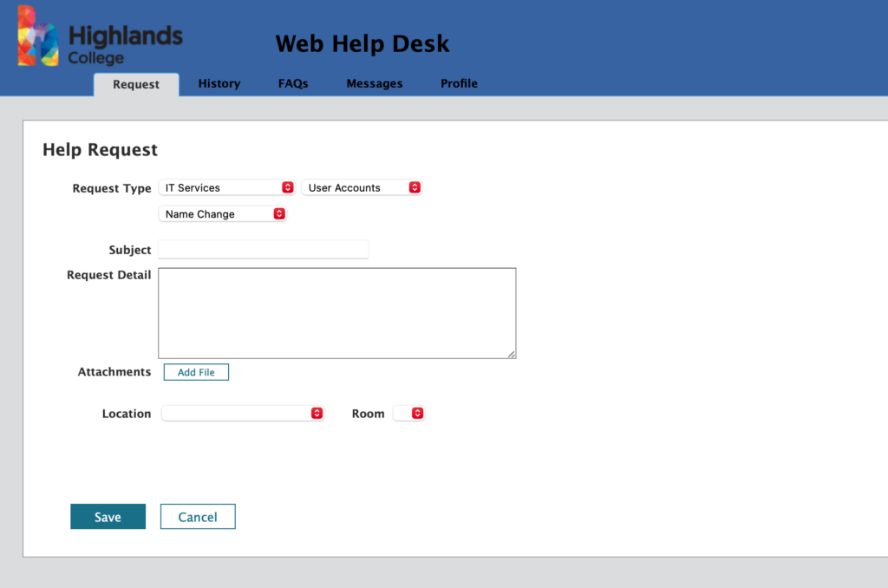Screen dimensions: 888x588
Task: Switch to the Request tab
Action: [136, 84]
